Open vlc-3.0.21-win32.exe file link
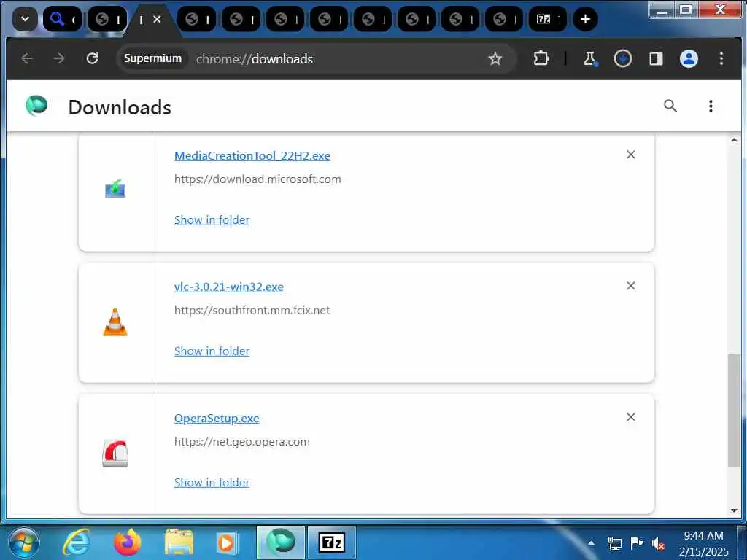The width and height of the screenshot is (747, 560). [228, 287]
